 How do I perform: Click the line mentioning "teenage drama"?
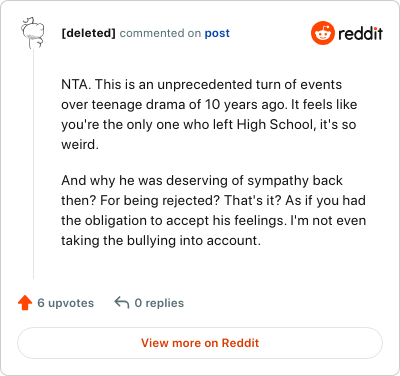(209, 105)
